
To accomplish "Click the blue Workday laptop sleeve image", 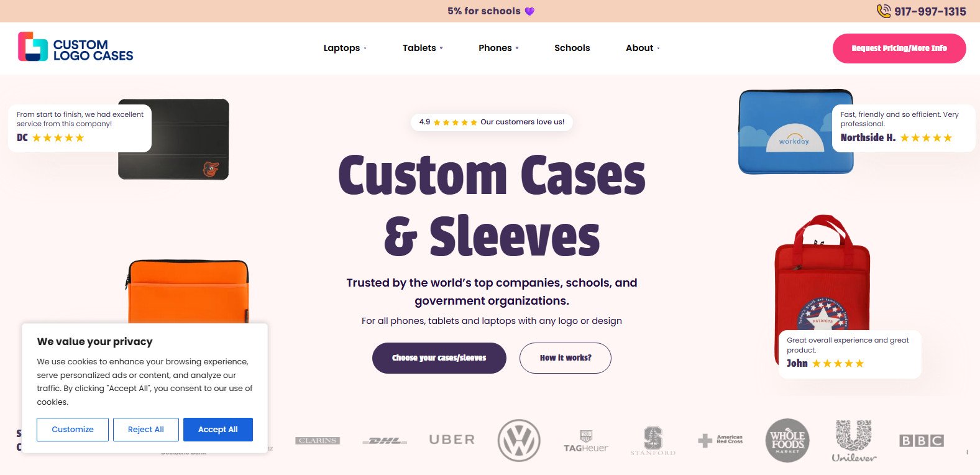I will pos(795,132).
